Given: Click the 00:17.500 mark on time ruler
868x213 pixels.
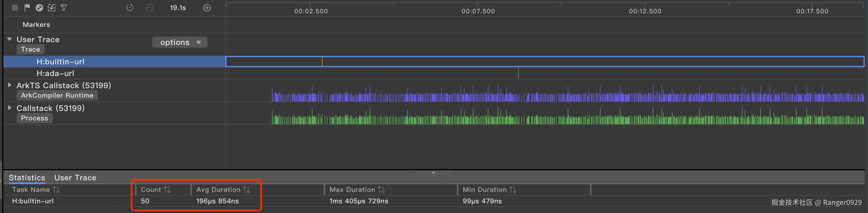Looking at the screenshot, I should [812, 11].
